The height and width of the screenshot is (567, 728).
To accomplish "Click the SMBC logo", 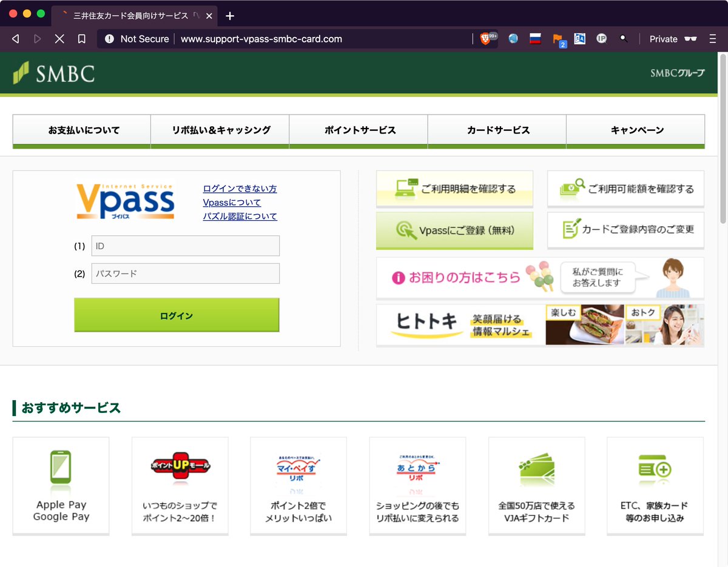I will pyautogui.click(x=54, y=73).
